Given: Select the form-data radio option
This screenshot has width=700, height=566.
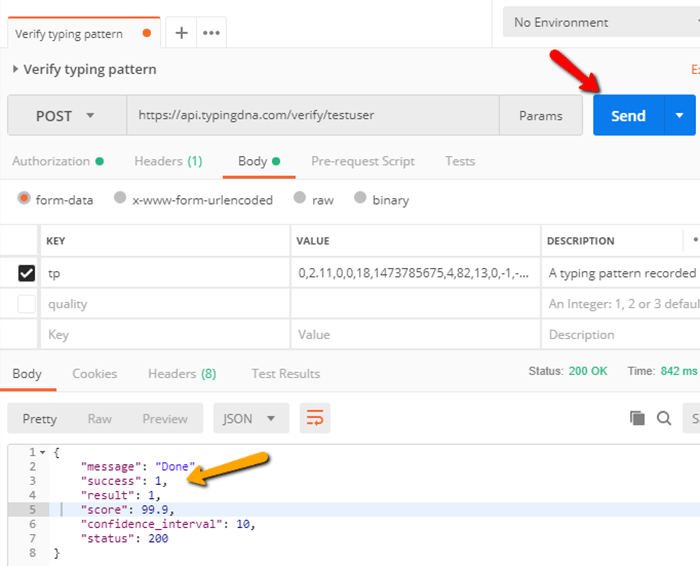Looking at the screenshot, I should click(24, 198).
